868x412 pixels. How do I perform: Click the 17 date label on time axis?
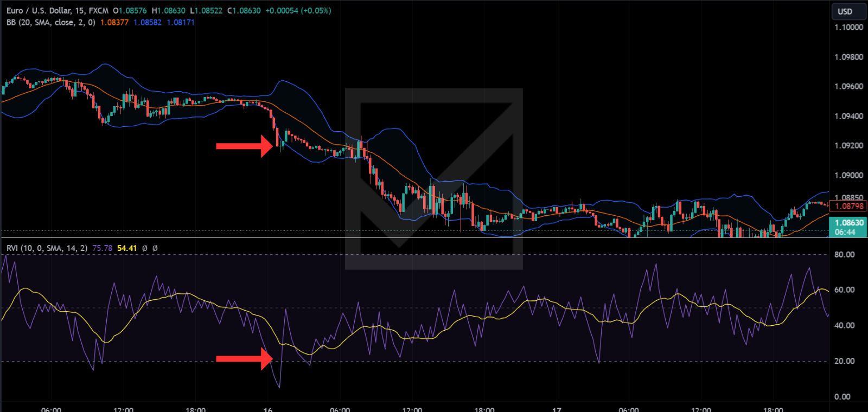coord(556,409)
